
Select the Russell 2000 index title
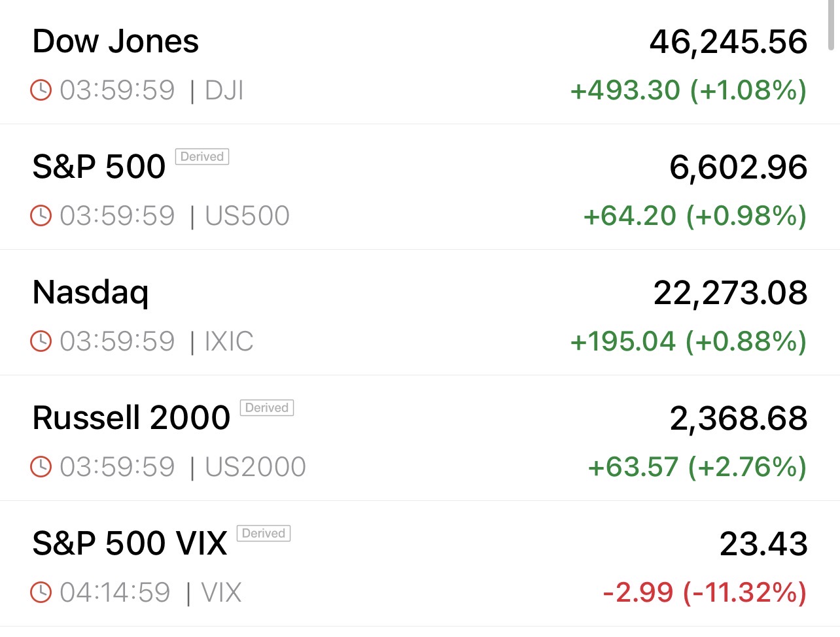[131, 417]
